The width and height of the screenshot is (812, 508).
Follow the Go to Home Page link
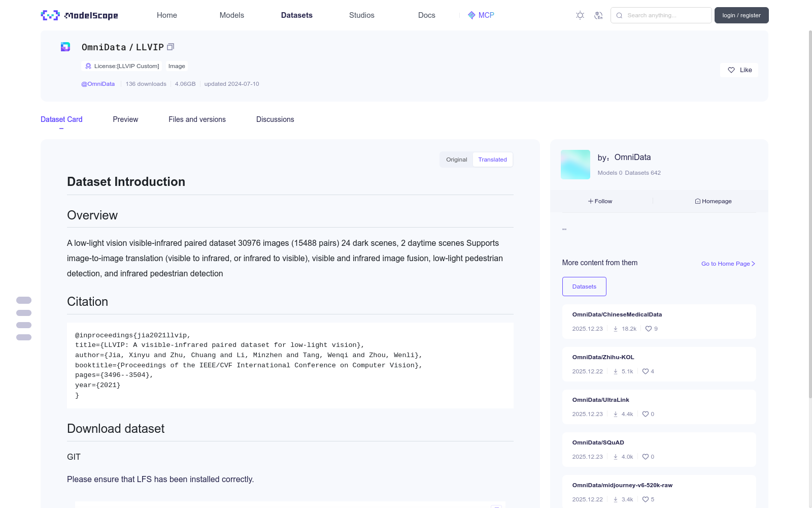(x=728, y=264)
